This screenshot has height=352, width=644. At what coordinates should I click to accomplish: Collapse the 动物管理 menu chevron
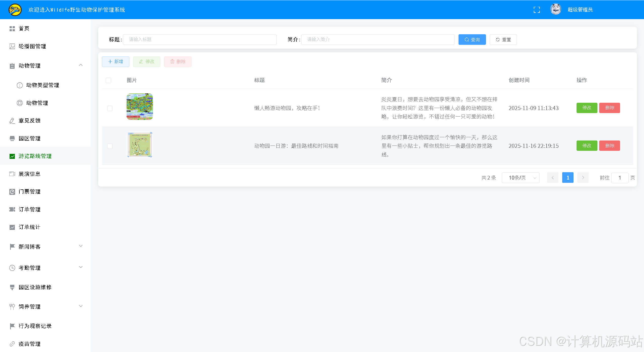click(x=81, y=65)
